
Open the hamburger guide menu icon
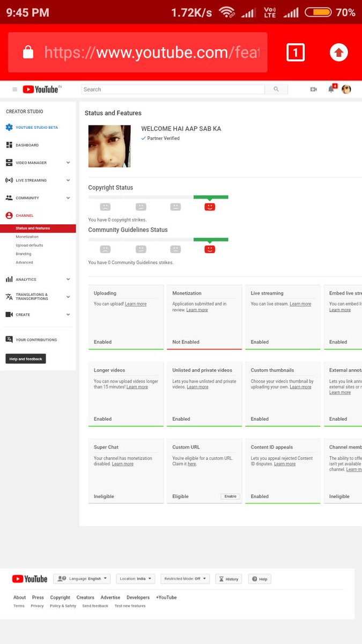pos(15,90)
